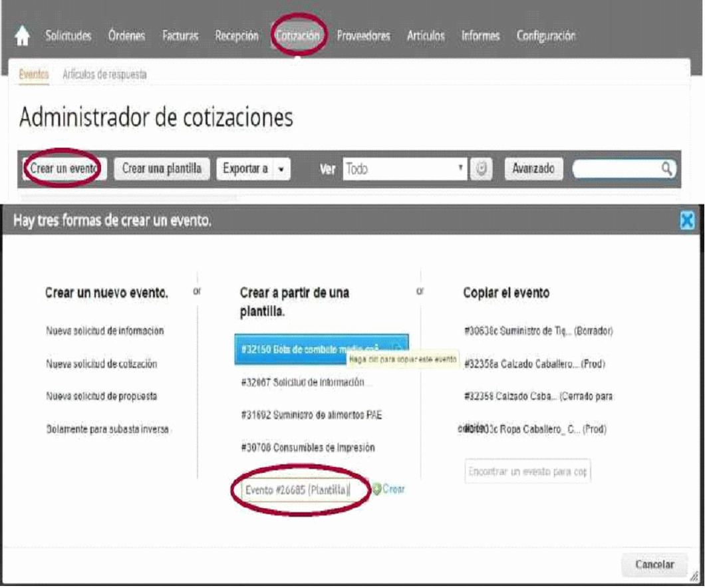Copy event #32358a Calzado Caballero (Prod)
This screenshot has width=705, height=588.
click(x=535, y=364)
